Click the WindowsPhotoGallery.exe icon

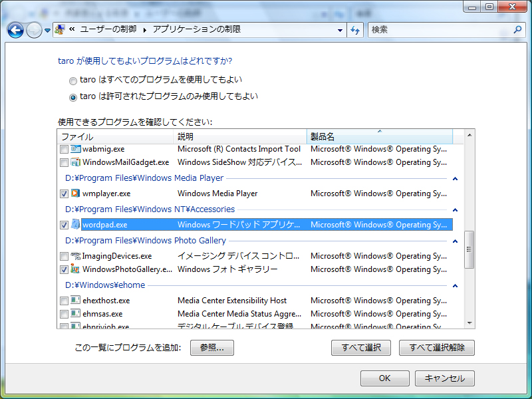75,269
